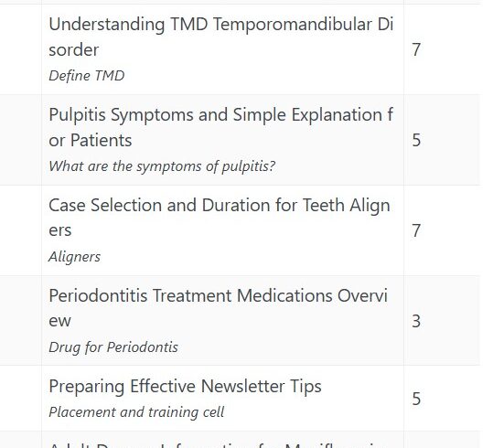This screenshot has height=448, width=493.
Task: Select 'Drug for Periodontis' subtitle text
Action: pyautogui.click(x=113, y=347)
